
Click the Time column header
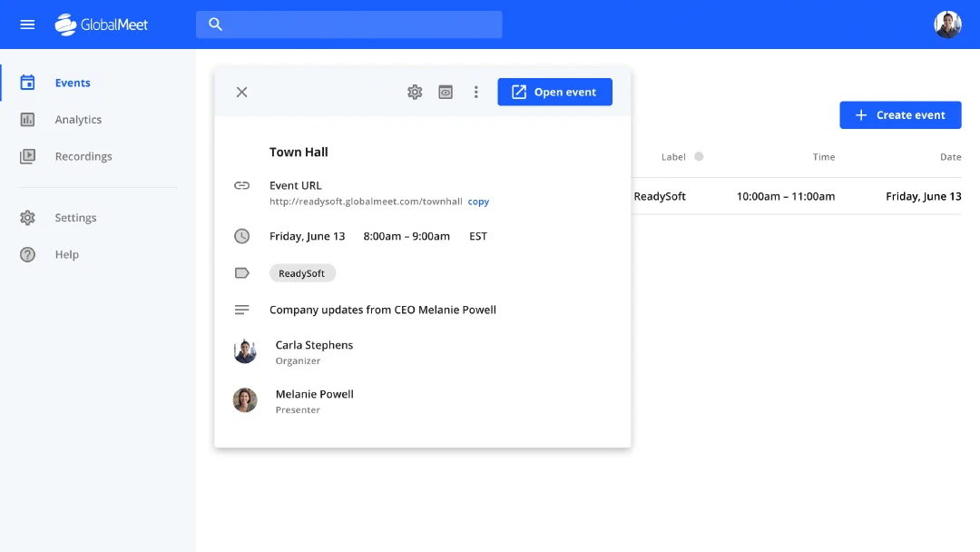[x=824, y=157]
